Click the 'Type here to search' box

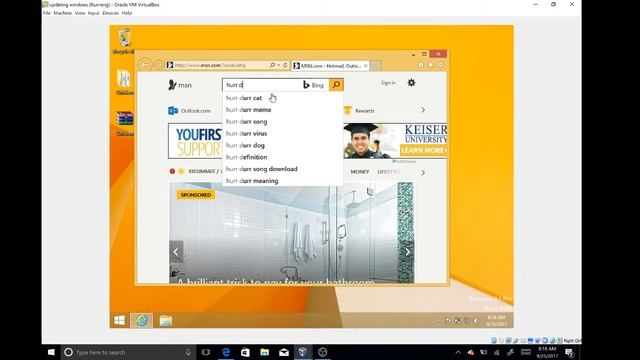point(127,352)
